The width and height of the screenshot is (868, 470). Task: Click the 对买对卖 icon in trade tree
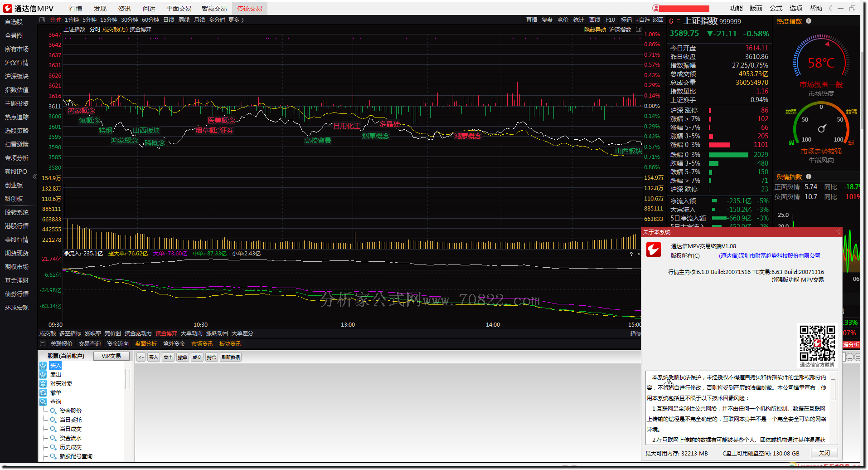click(43, 384)
